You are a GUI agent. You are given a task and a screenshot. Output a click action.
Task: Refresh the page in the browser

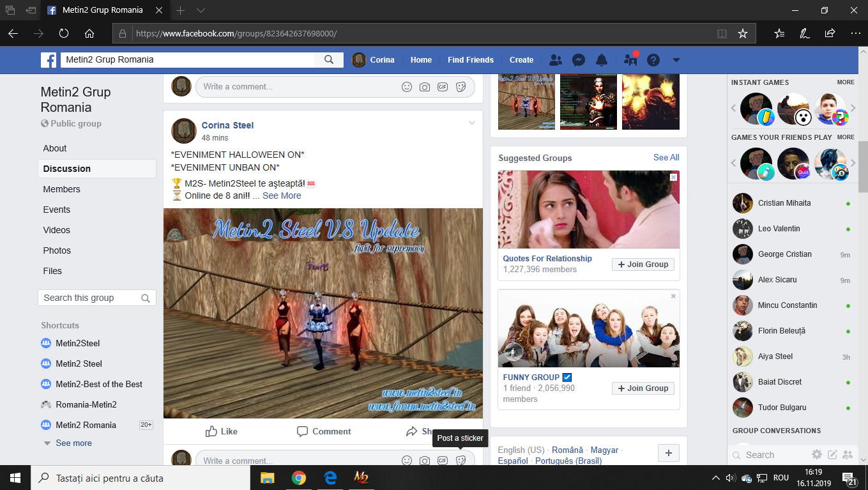(x=64, y=33)
